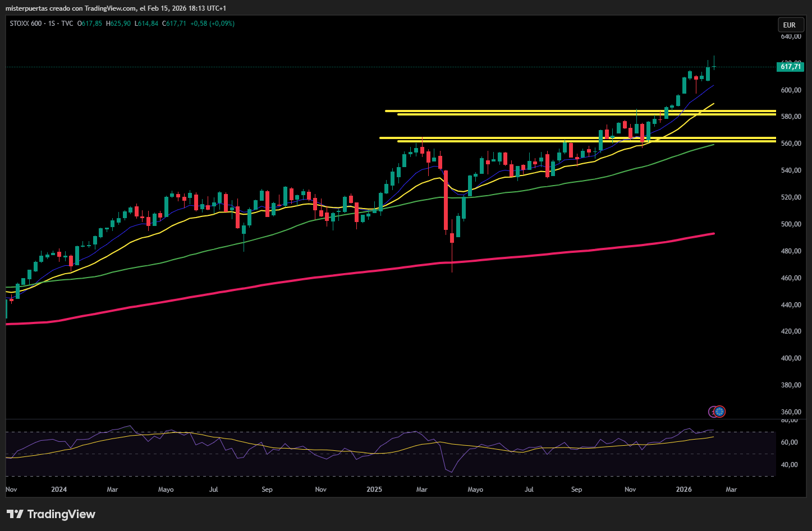The height and width of the screenshot is (531, 812).
Task: Click the change value +0,58 (+0,09%)
Action: 213,24
